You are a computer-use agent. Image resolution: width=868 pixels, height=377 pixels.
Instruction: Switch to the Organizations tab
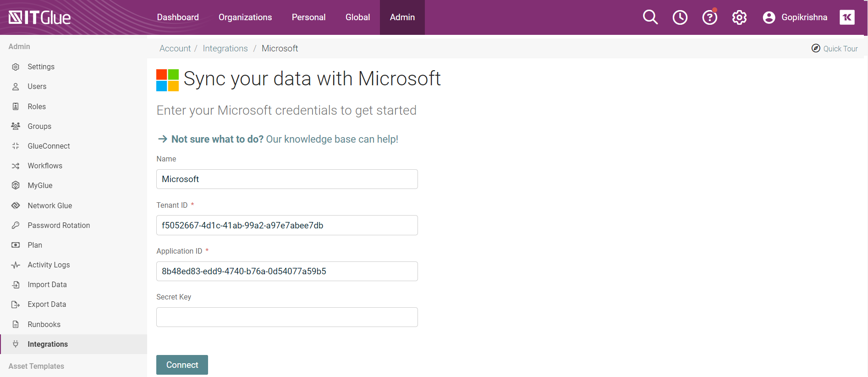[245, 17]
